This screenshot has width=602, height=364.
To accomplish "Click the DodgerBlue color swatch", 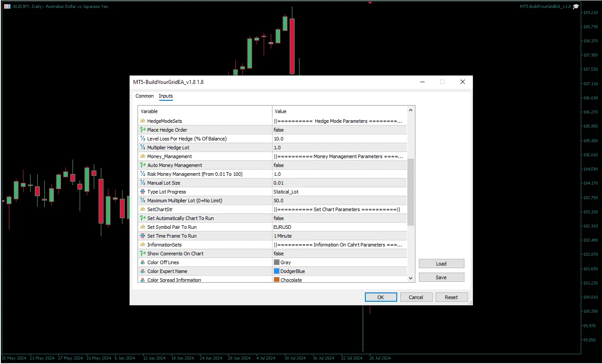I will [277, 271].
